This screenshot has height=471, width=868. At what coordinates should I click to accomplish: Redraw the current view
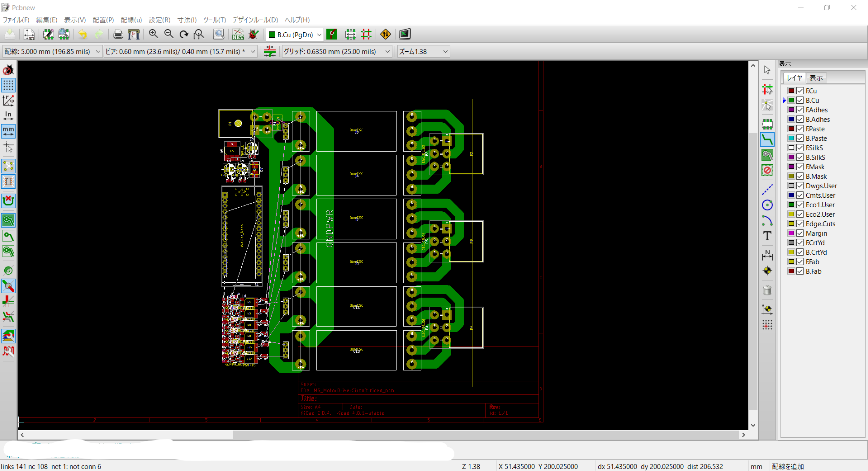(x=184, y=34)
